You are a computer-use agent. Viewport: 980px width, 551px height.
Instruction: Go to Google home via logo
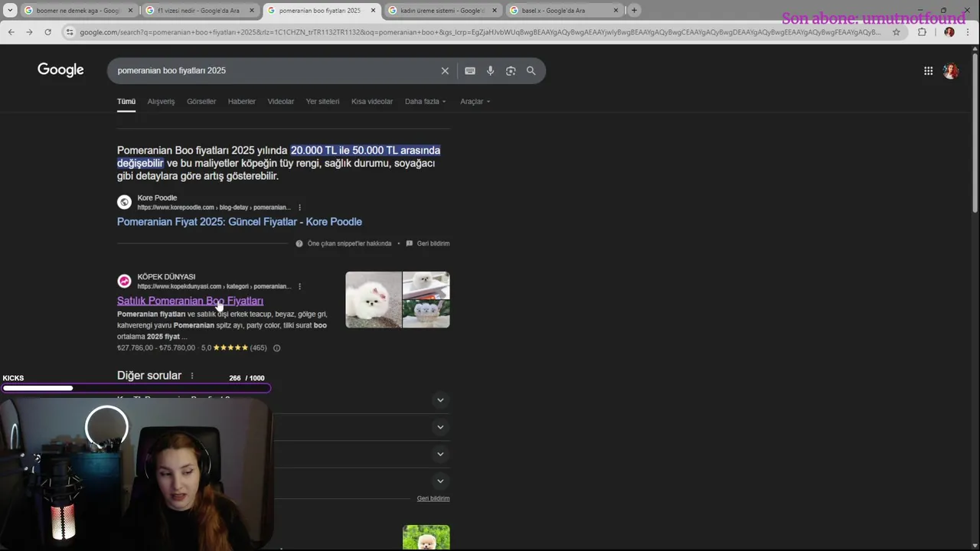[60, 70]
